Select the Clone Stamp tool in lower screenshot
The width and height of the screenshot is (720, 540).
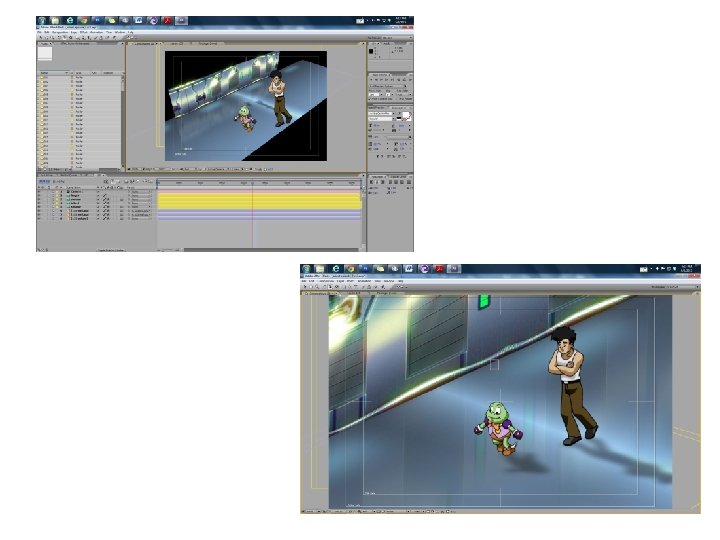tap(369, 287)
